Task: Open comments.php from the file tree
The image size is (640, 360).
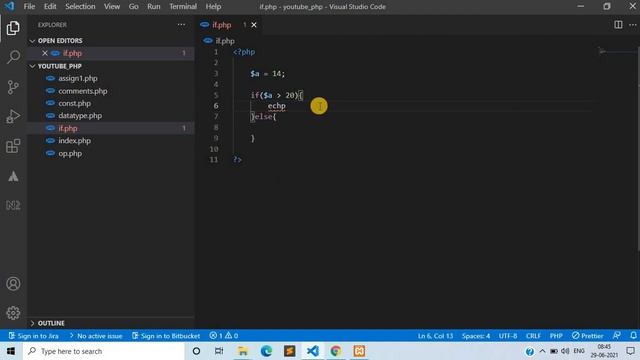Action: [82, 91]
